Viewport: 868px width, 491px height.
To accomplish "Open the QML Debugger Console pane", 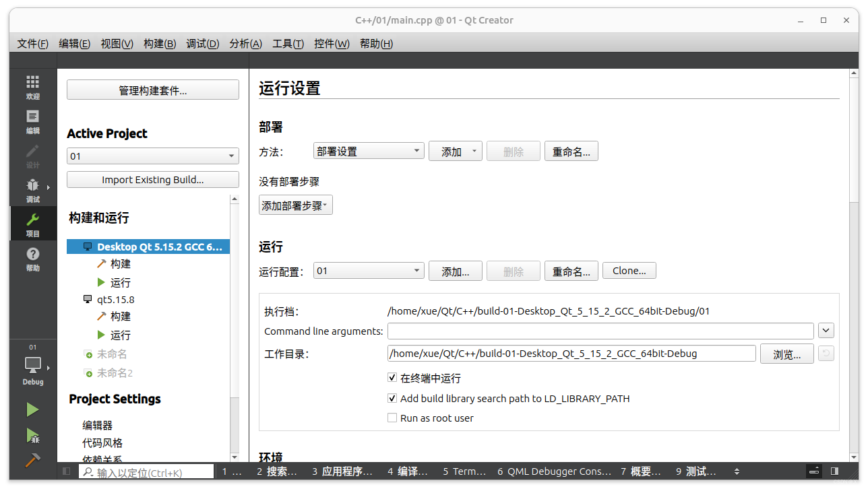I will 554,471.
